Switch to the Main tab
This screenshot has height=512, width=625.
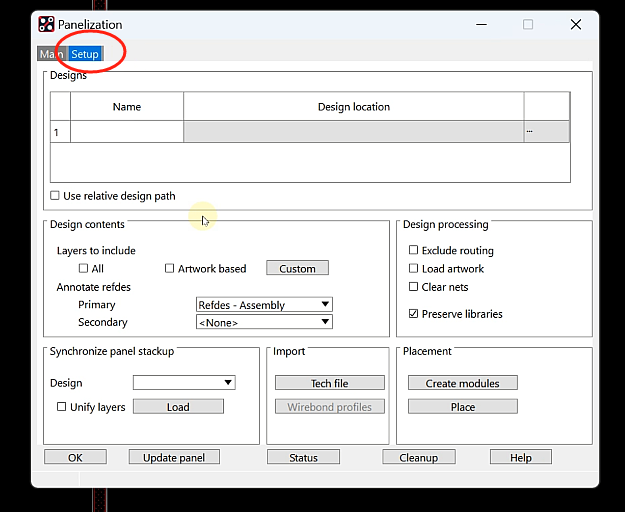pyautogui.click(x=52, y=54)
